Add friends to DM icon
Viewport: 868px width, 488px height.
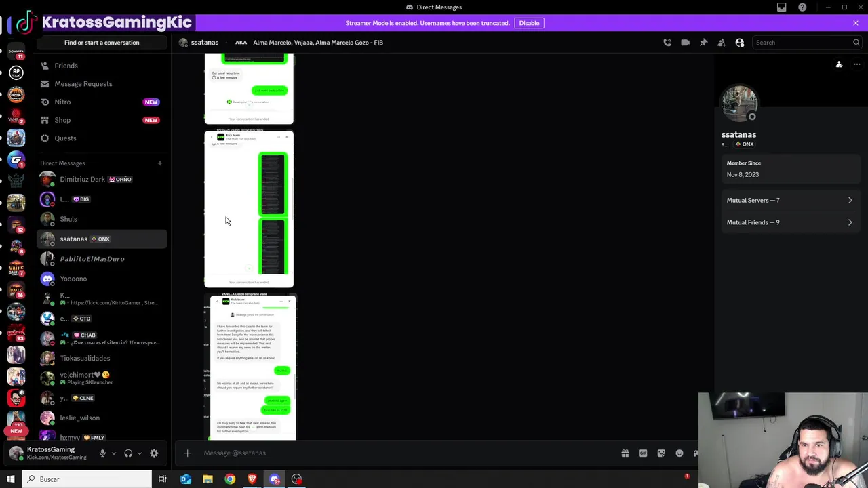point(722,43)
